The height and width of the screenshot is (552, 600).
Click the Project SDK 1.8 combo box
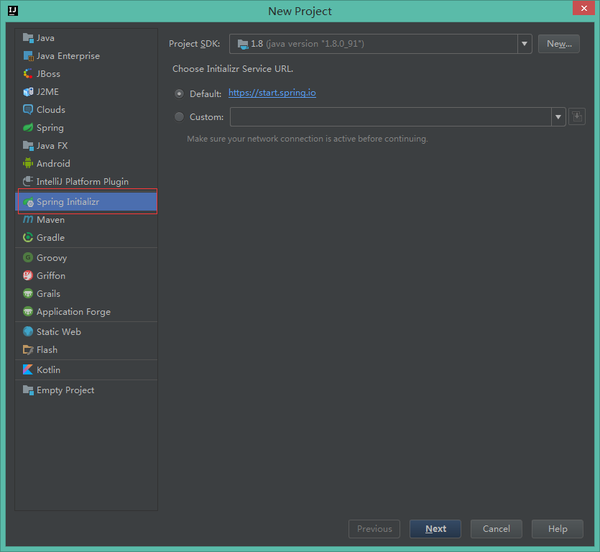(x=380, y=44)
